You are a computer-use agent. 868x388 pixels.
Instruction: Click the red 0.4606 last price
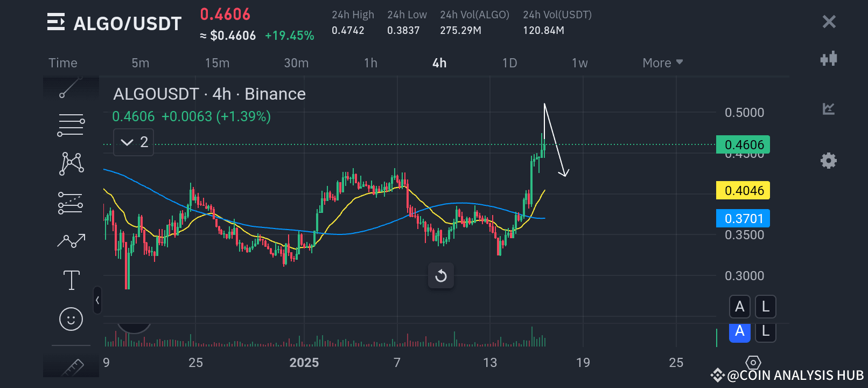(x=225, y=14)
